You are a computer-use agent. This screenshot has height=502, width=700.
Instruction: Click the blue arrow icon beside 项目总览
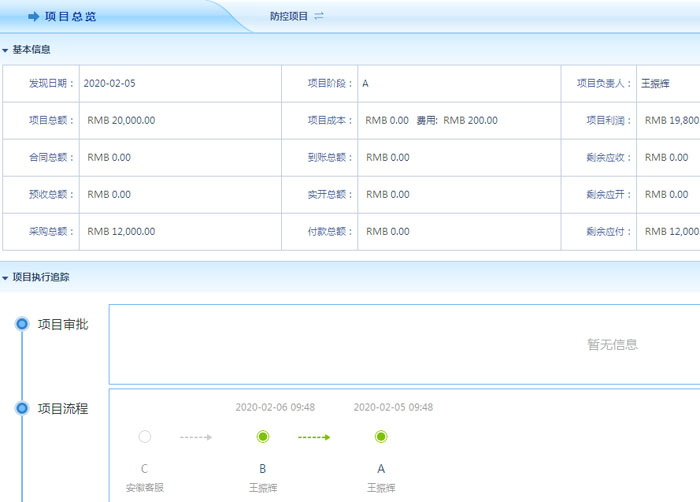(x=33, y=17)
